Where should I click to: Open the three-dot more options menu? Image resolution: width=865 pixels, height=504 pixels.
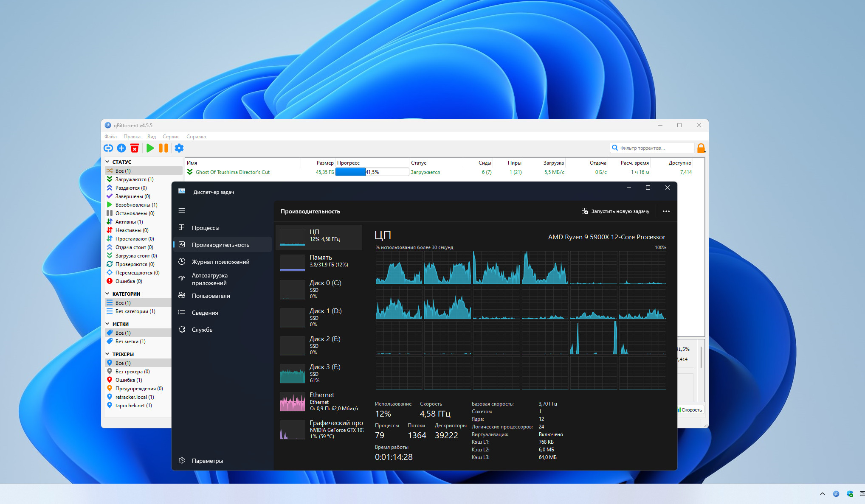point(666,211)
